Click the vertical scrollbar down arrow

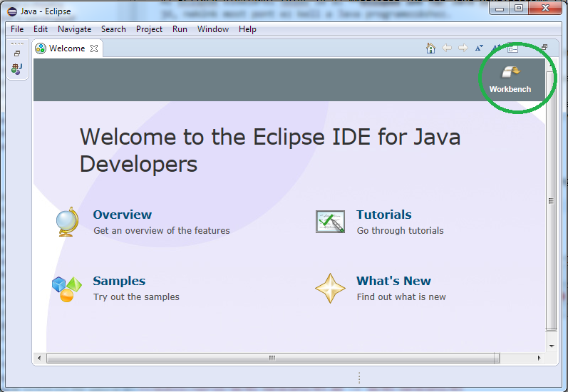coord(552,346)
